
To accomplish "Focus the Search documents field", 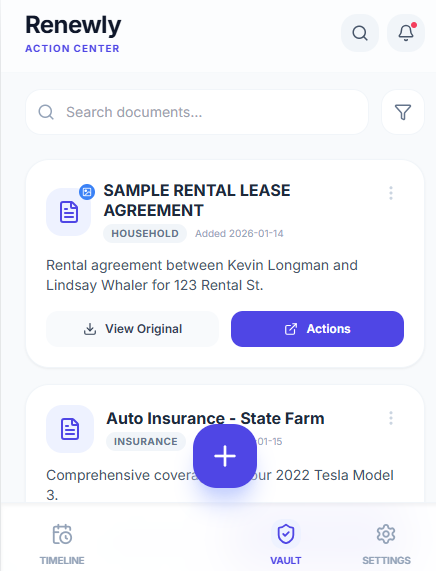I will pos(197,112).
